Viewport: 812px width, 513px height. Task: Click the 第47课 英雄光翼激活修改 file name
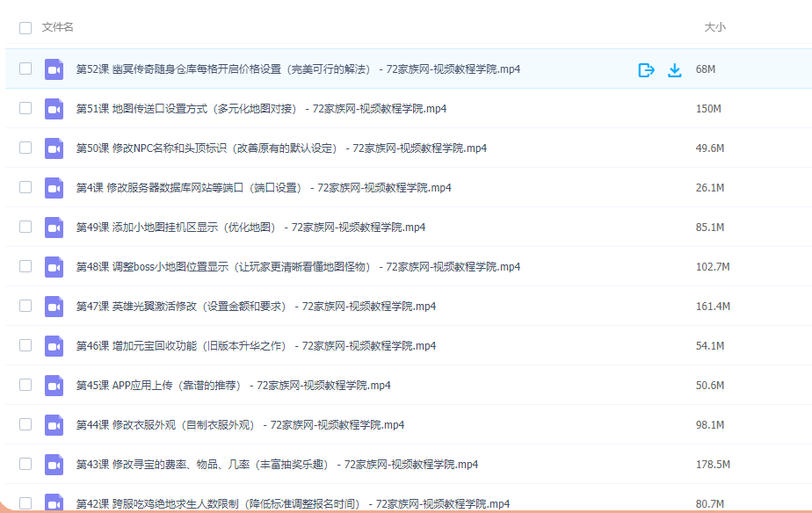click(256, 307)
